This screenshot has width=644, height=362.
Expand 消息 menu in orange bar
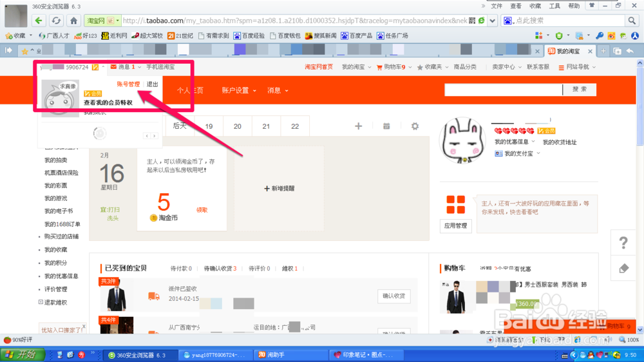coord(278,90)
